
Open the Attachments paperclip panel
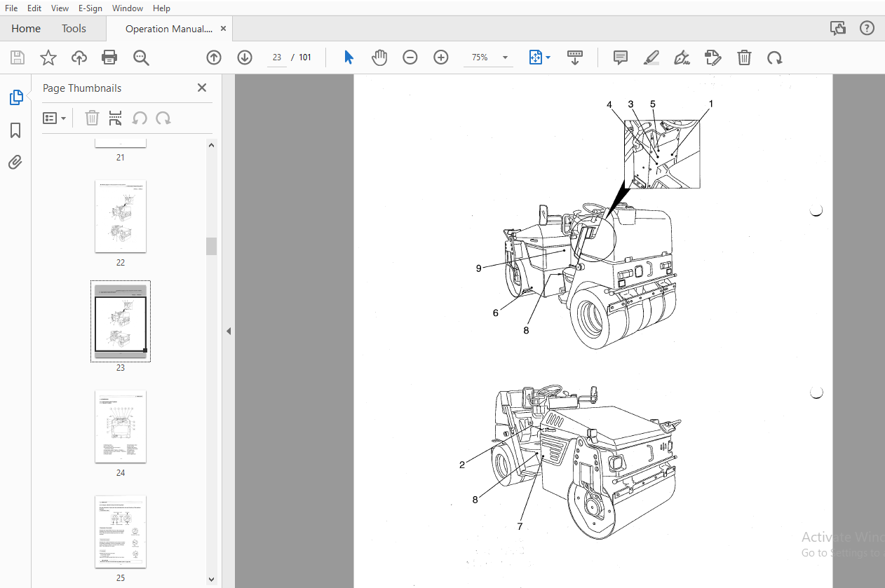pos(15,163)
